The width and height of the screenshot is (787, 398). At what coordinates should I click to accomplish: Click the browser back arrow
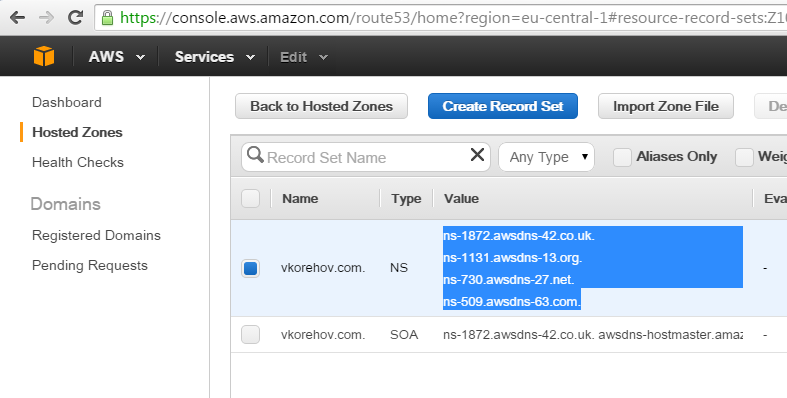(x=17, y=18)
